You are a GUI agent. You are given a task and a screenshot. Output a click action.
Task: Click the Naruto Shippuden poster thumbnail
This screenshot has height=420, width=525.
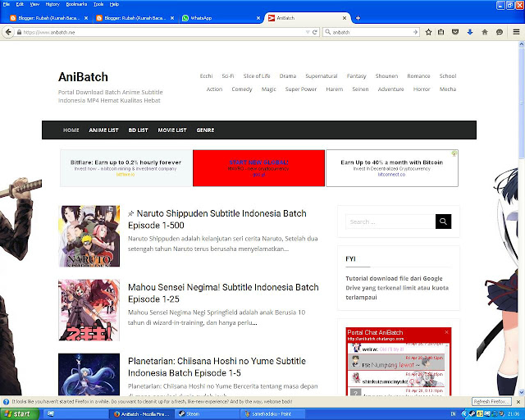[89, 236]
